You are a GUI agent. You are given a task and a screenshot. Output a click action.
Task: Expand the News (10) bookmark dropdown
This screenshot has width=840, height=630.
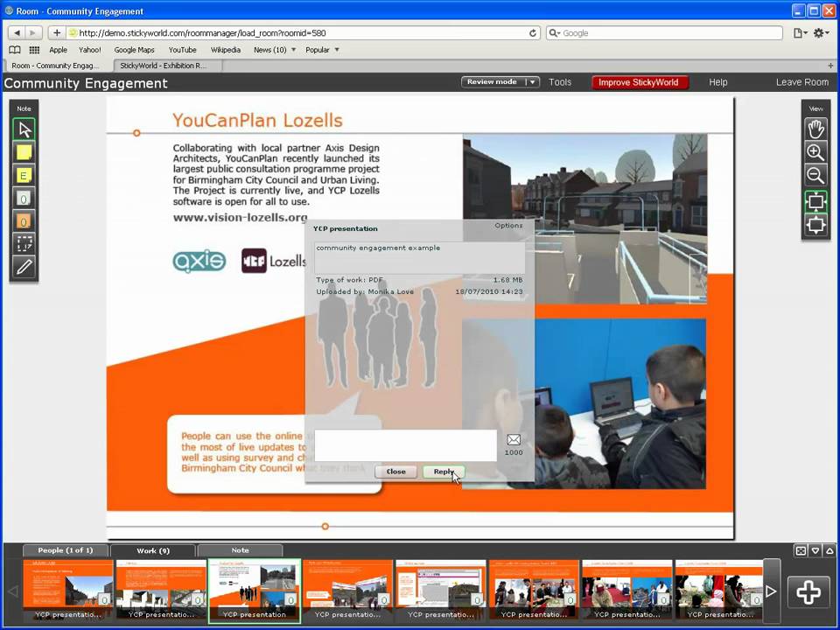[293, 50]
